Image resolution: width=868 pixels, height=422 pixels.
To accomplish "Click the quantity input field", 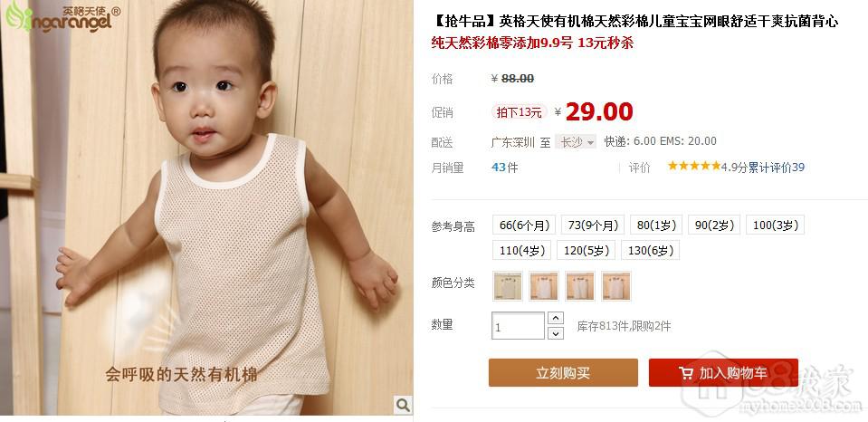I will coord(518,326).
